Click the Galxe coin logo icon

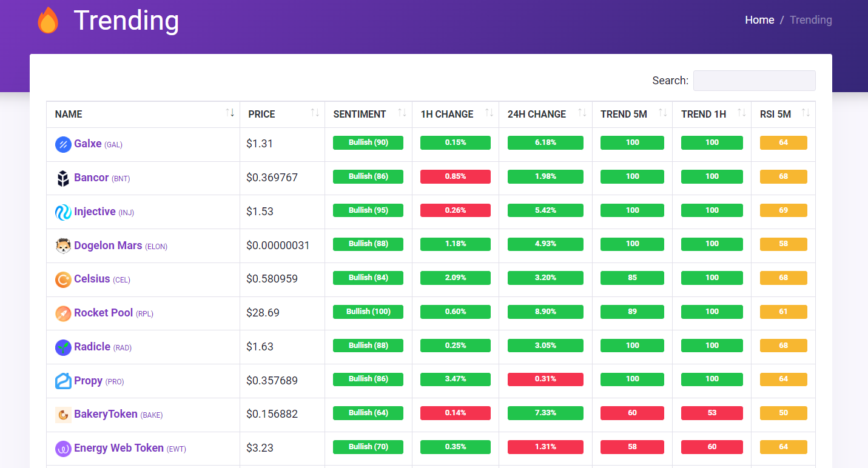point(63,144)
